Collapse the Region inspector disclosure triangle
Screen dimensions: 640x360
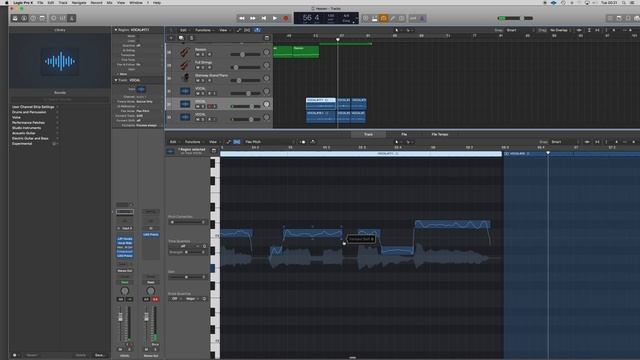click(x=116, y=30)
